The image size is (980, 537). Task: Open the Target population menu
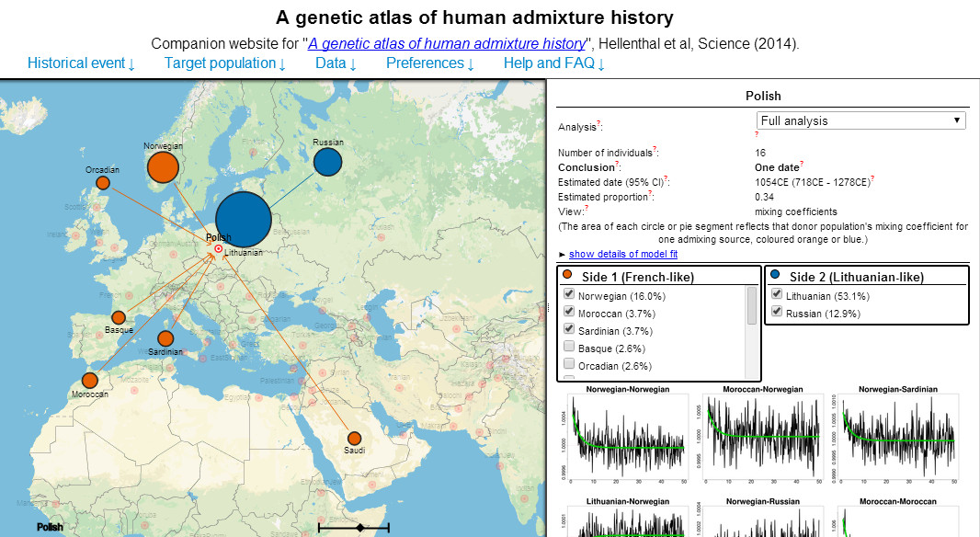click(x=225, y=63)
